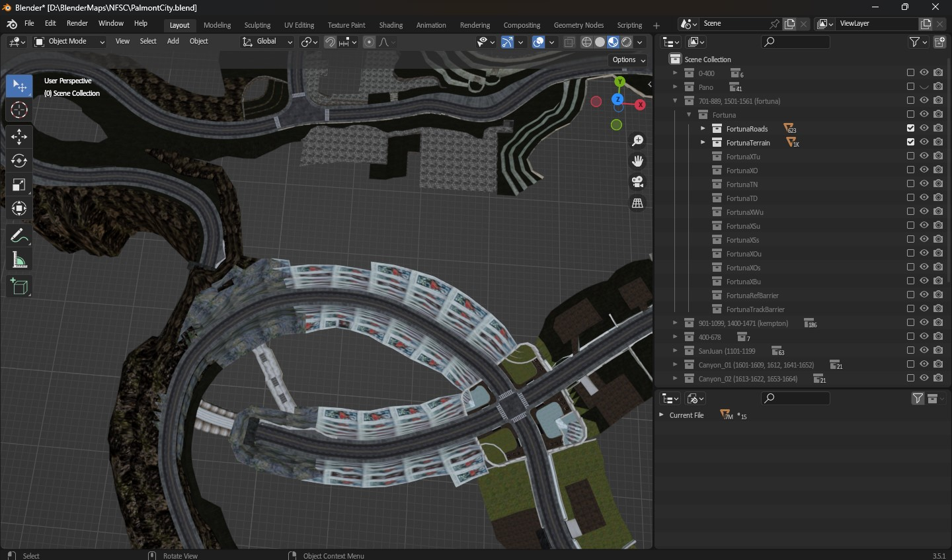
Task: Switch to solid viewport shading
Action: tap(600, 42)
